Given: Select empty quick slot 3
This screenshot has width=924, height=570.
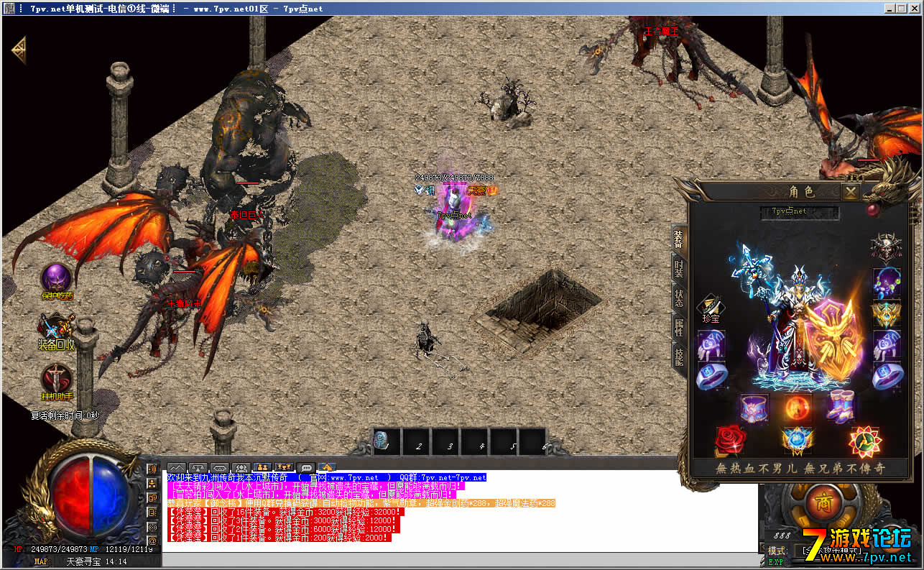Looking at the screenshot, I should [x=445, y=441].
